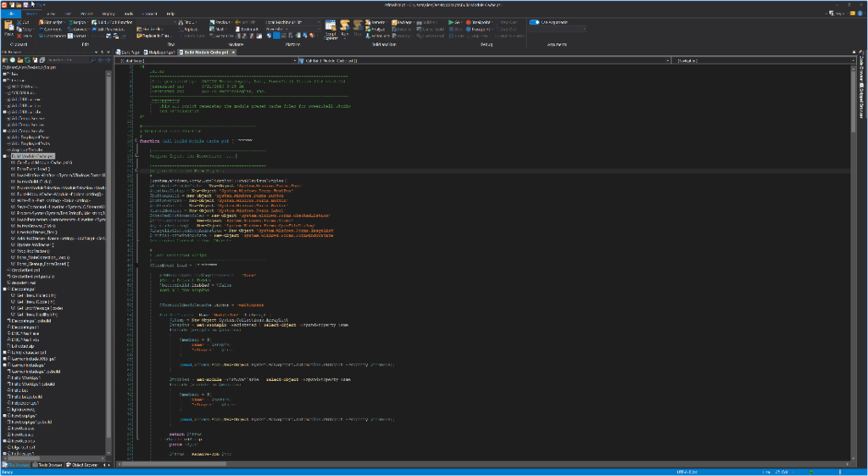The image size is (868, 476).
Task: Click the Cut scissors icon
Action: (x=19, y=22)
